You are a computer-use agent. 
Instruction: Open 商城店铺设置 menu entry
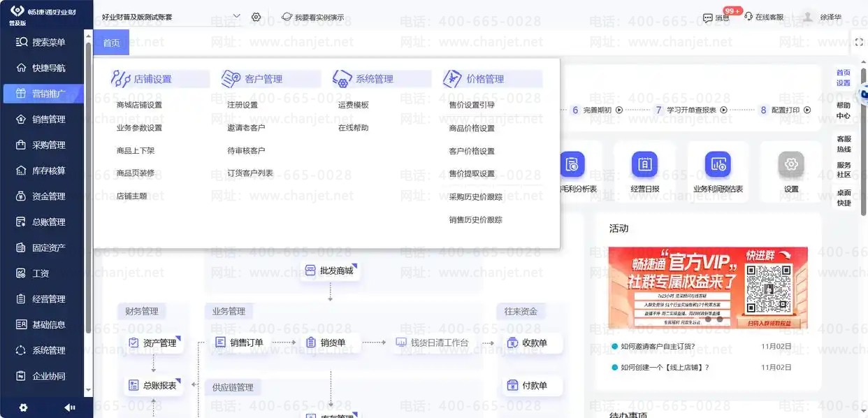(x=139, y=105)
